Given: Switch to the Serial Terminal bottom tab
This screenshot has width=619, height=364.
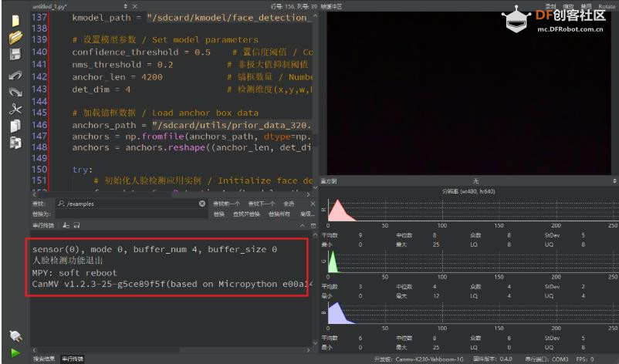Looking at the screenshot, I should tap(73, 359).
